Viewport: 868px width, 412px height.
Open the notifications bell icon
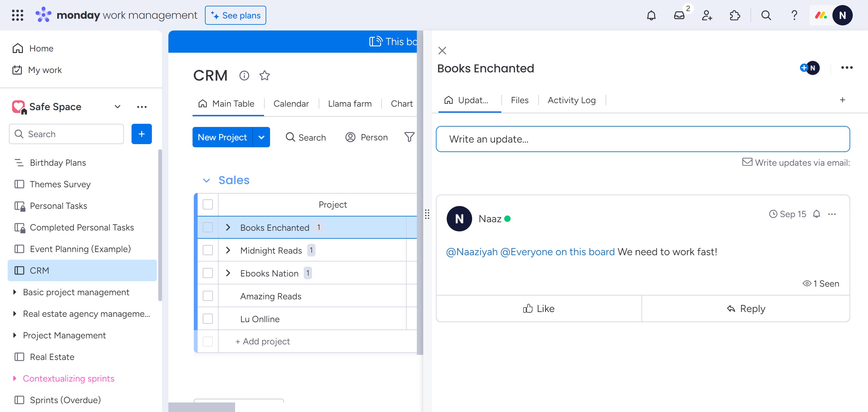tap(651, 16)
